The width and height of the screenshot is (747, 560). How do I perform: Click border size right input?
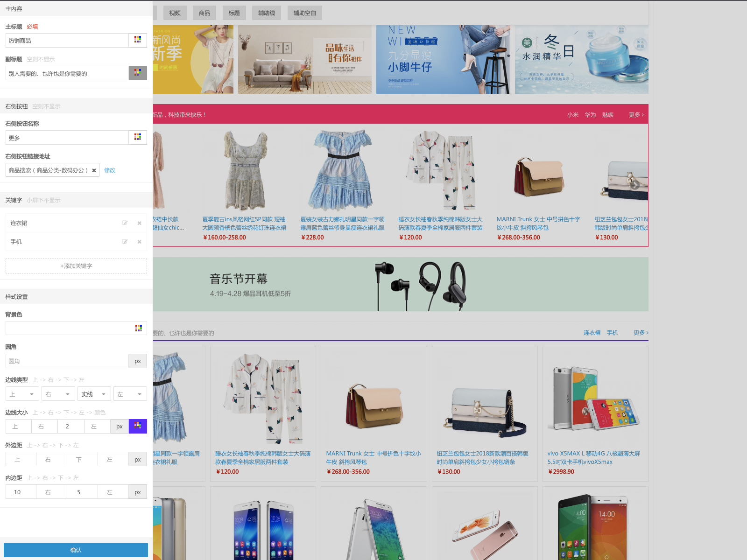tap(45, 426)
